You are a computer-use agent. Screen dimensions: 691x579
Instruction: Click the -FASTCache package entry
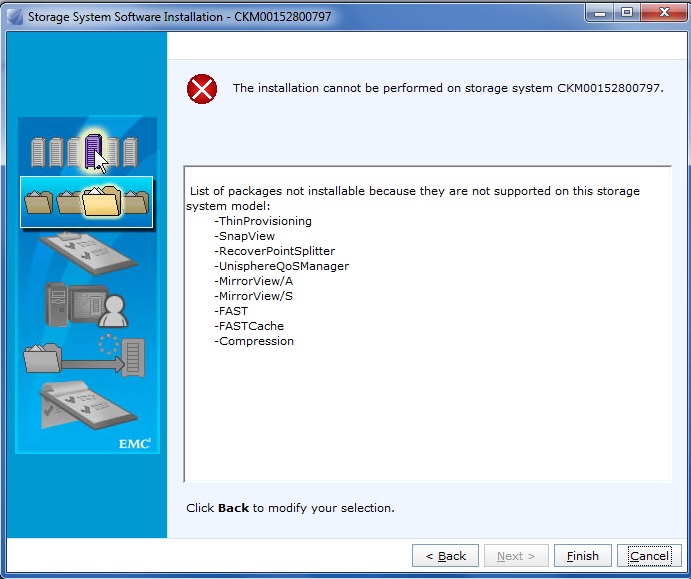[x=249, y=326]
